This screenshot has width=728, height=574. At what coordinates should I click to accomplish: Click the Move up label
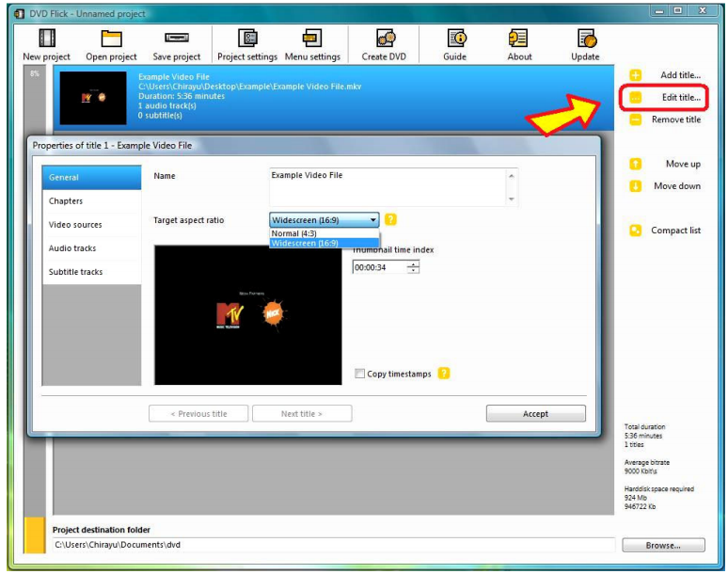coord(683,164)
